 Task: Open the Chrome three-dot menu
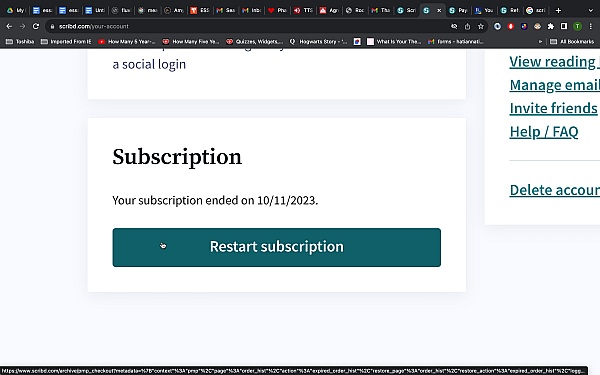pos(590,26)
